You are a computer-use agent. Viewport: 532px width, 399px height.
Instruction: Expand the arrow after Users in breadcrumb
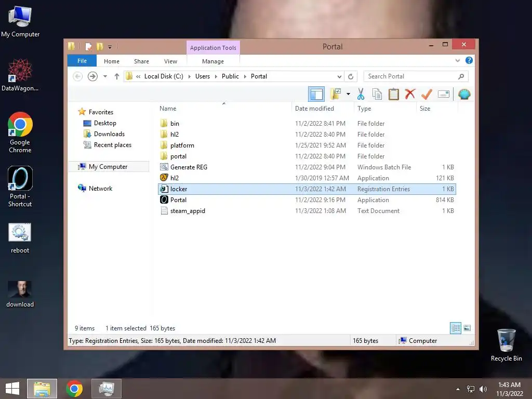click(x=216, y=76)
